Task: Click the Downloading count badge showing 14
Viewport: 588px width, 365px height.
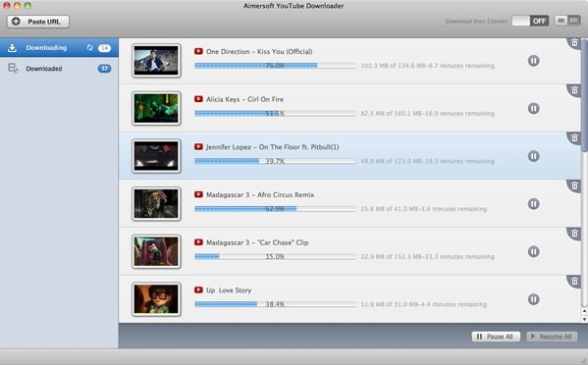Action: (104, 48)
